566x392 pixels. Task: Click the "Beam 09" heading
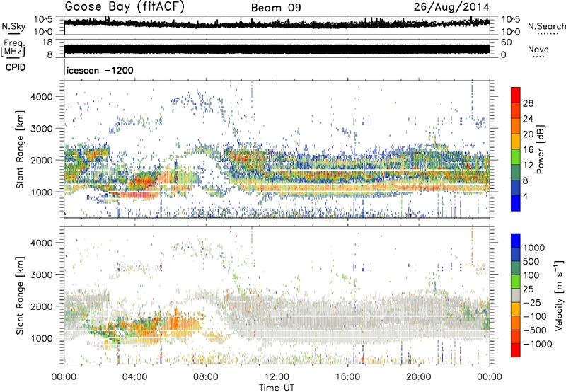[x=276, y=8]
